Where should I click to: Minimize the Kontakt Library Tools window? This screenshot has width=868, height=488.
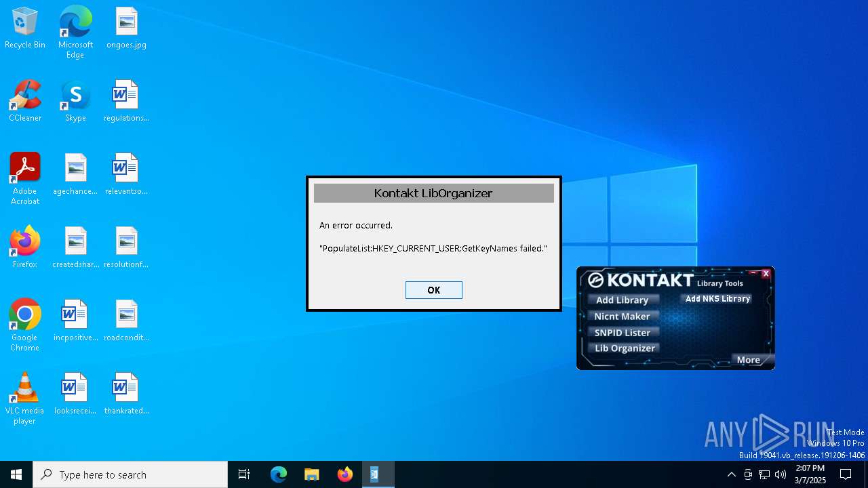(753, 274)
